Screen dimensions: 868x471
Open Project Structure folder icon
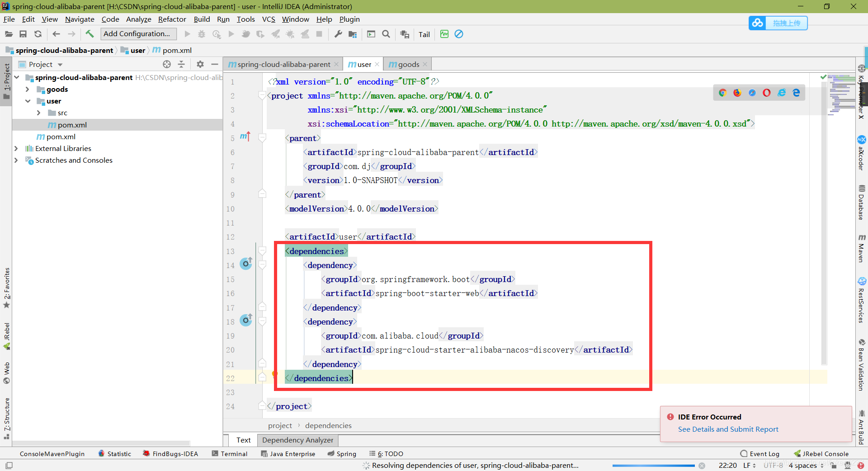click(x=353, y=34)
